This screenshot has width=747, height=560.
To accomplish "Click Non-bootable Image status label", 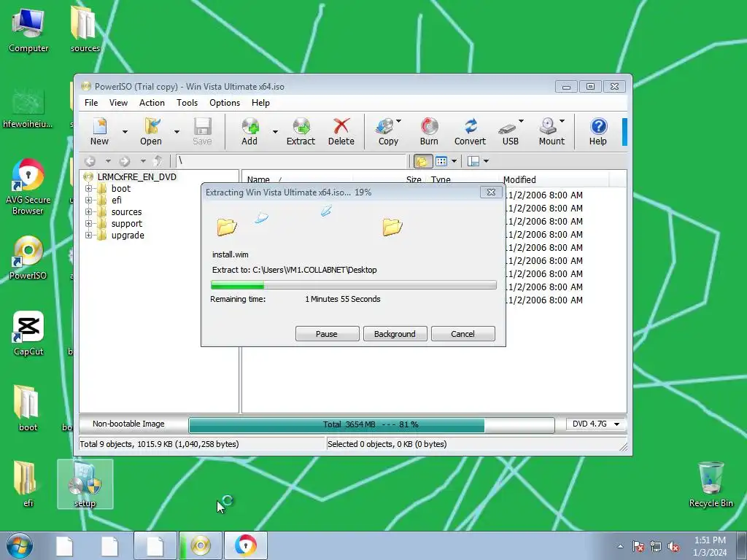I will [128, 424].
